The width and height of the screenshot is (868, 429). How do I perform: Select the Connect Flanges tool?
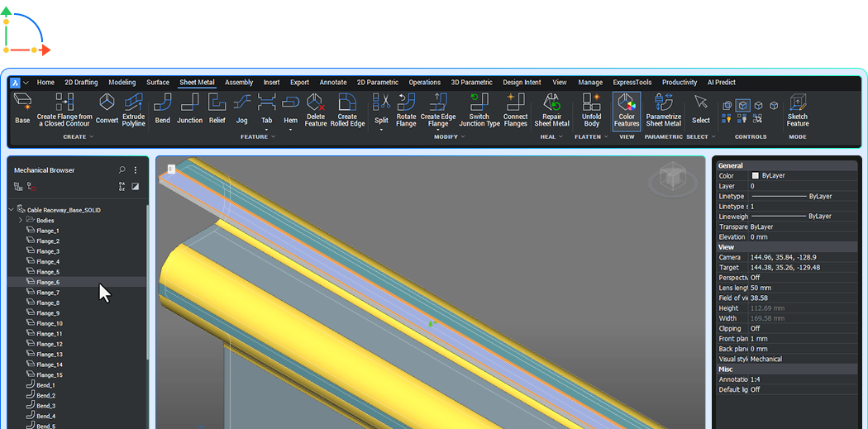click(x=515, y=110)
